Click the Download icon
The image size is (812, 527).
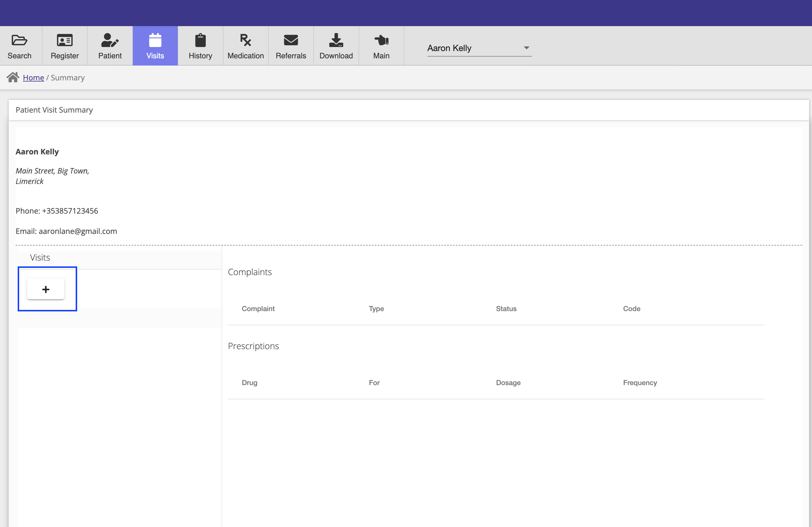pos(336,40)
